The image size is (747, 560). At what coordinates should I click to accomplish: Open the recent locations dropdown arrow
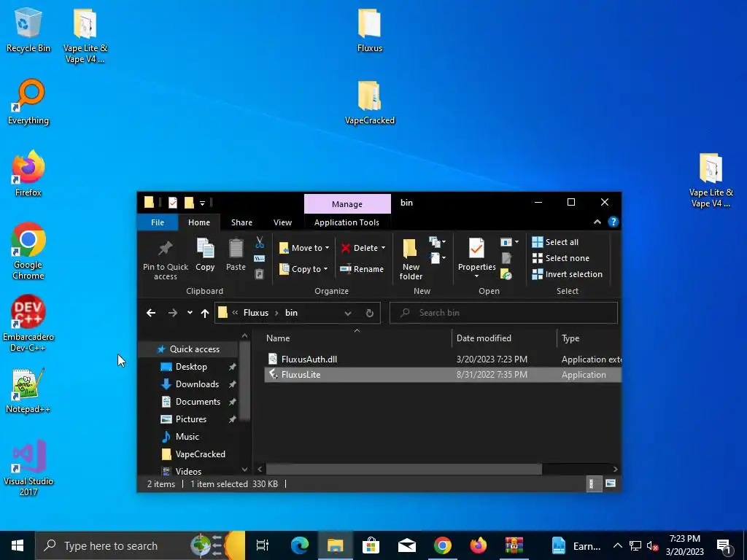[190, 313]
